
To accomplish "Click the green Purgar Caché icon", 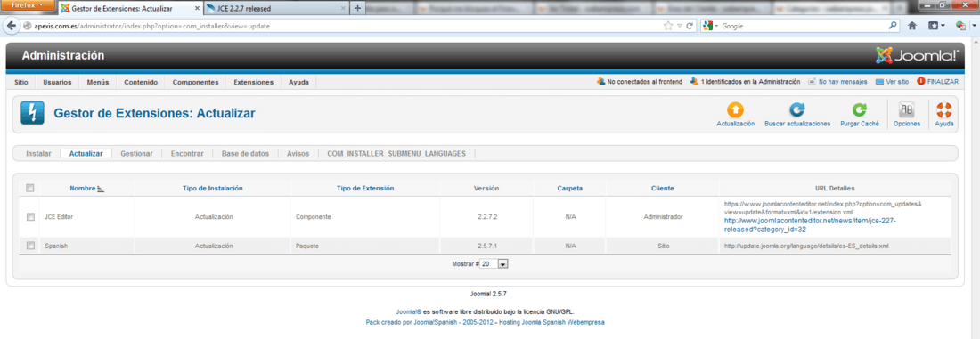I will click(860, 110).
